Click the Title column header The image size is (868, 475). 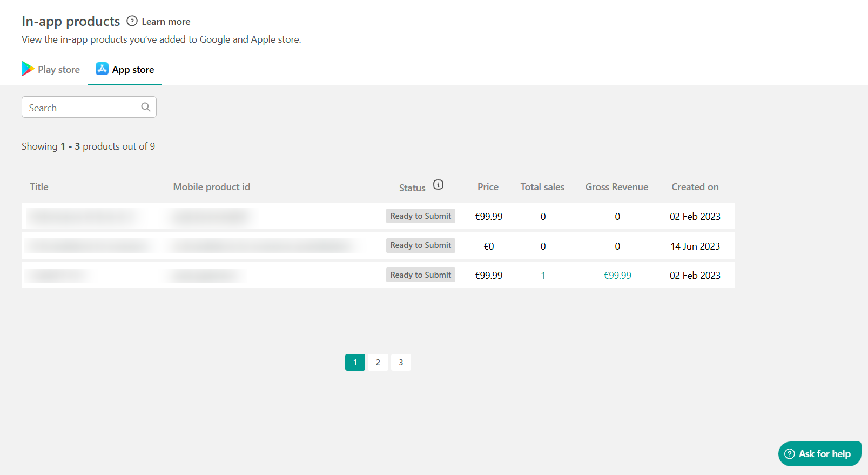39,187
